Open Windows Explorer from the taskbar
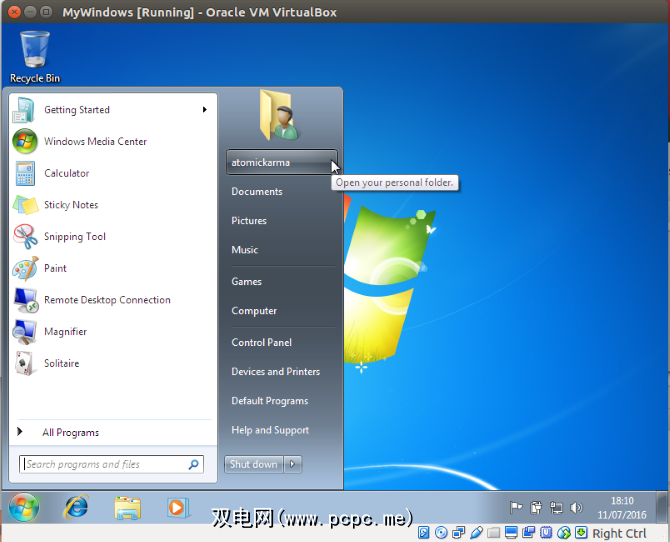This screenshot has width=670, height=542. coord(127,507)
